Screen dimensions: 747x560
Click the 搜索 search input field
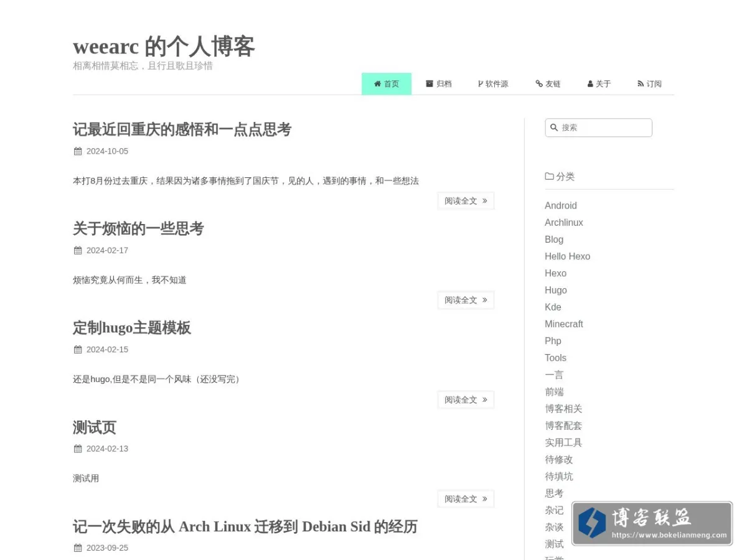tap(598, 128)
